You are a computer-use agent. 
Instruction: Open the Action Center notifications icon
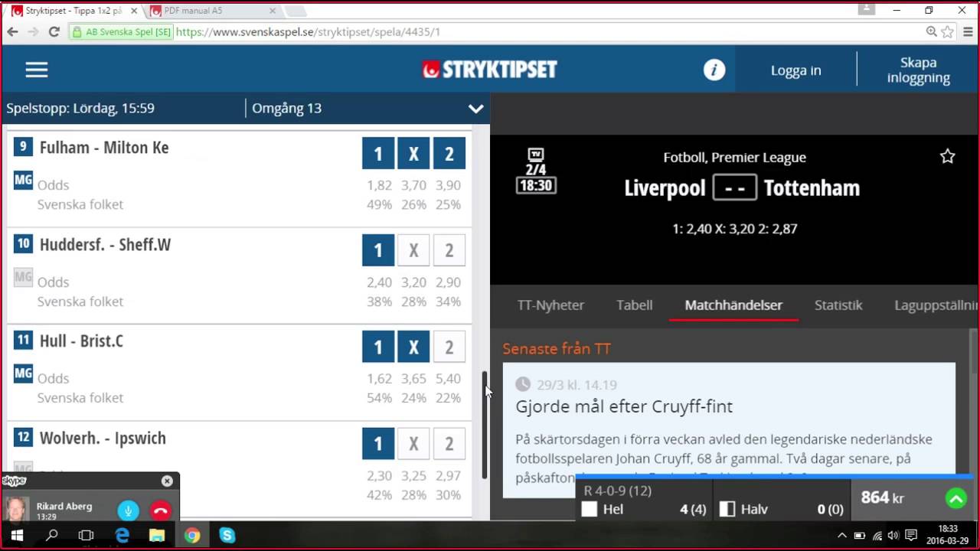tap(911, 536)
